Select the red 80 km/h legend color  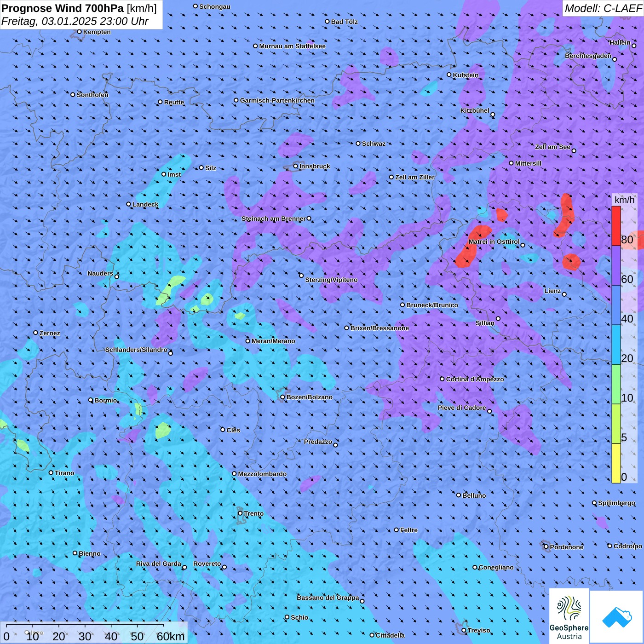coord(616,226)
